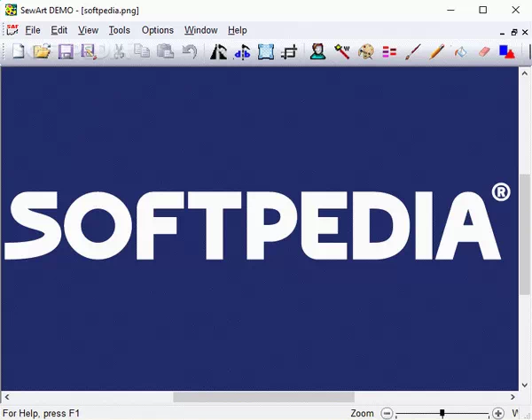This screenshot has height=420, width=532.
Task: Open the Window menu
Action: [201, 30]
